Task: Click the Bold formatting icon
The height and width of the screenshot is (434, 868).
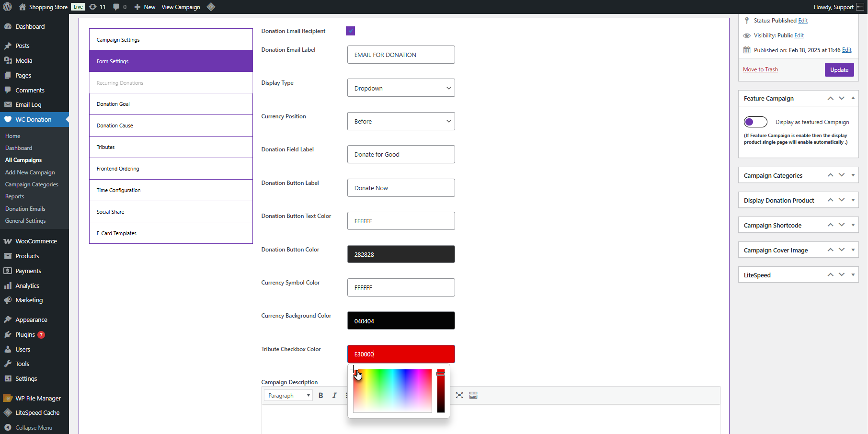Action: [321, 396]
